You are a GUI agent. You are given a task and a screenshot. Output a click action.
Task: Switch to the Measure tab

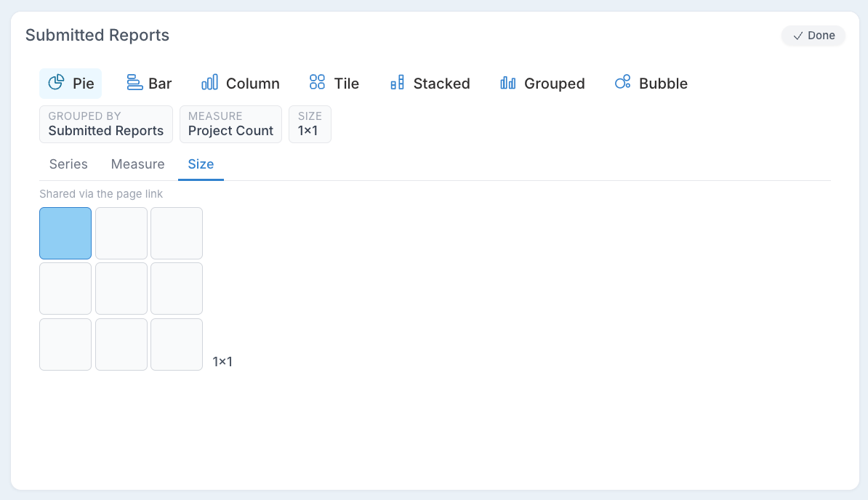pos(138,164)
